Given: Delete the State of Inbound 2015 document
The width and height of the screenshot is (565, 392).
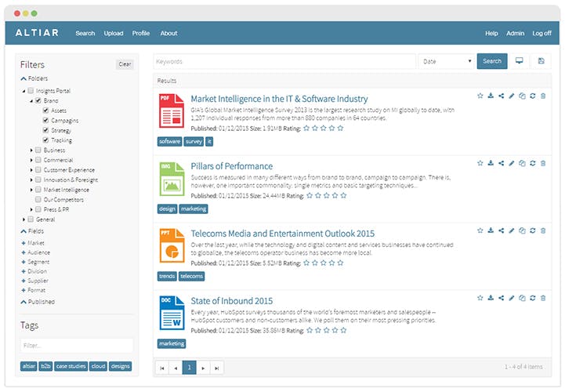Looking at the screenshot, I should pos(543,298).
